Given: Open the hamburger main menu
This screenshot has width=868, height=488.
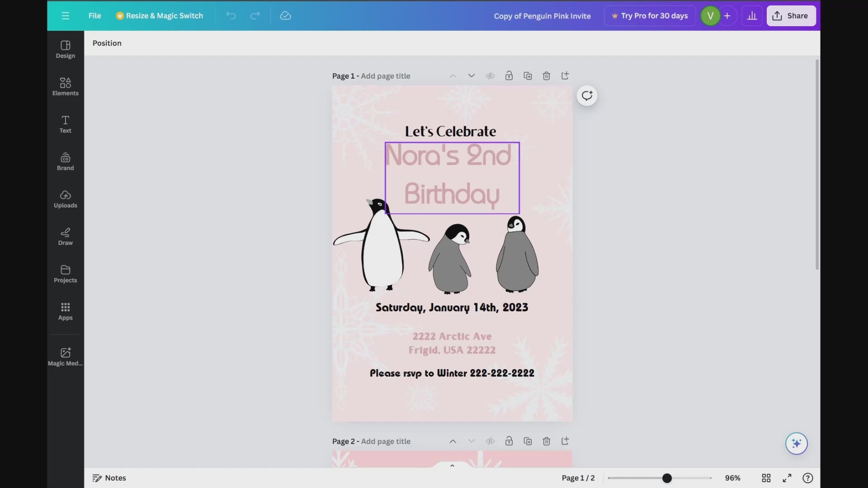Looking at the screenshot, I should tap(66, 16).
